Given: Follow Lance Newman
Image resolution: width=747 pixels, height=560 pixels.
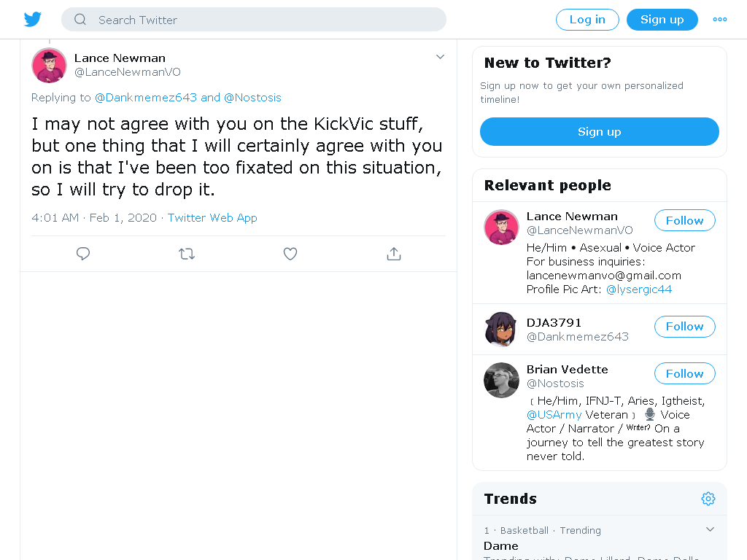Looking at the screenshot, I should click(x=684, y=220).
